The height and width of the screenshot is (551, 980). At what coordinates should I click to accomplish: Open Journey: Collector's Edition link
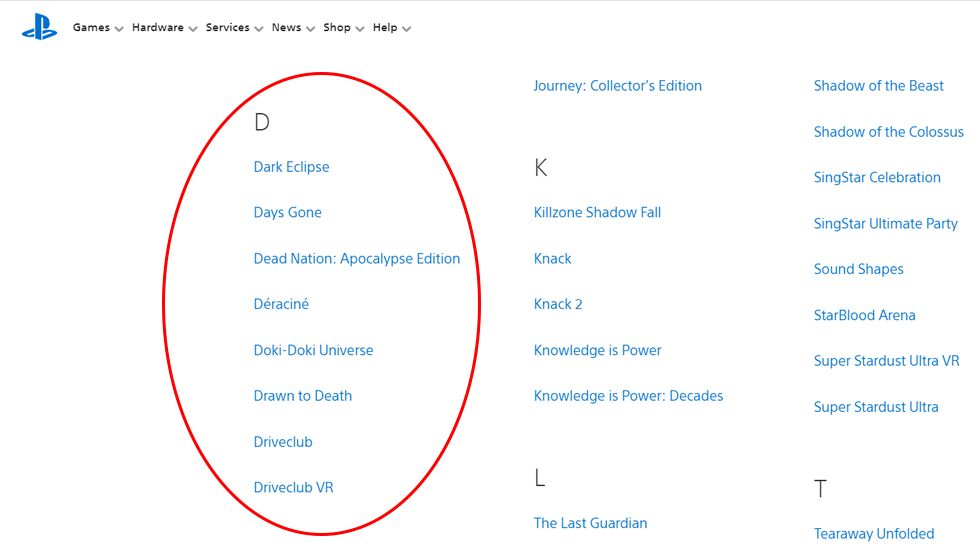point(618,86)
